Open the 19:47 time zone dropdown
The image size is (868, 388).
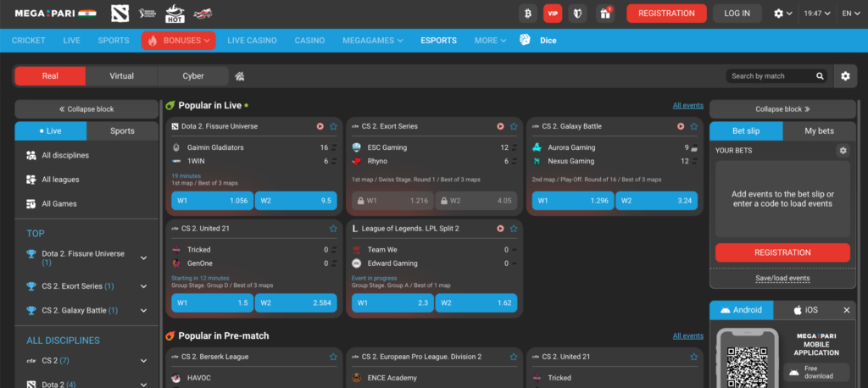(x=817, y=14)
